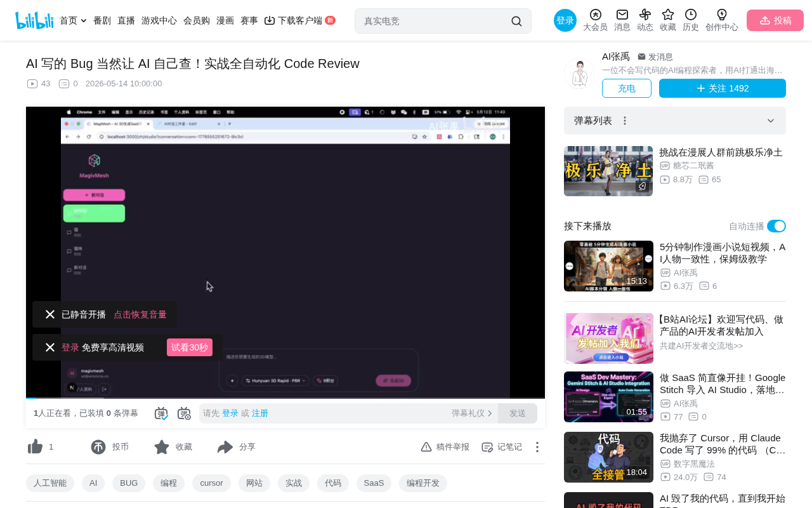
Task: Click 发消息 to message uploader
Action: pyautogui.click(x=655, y=57)
